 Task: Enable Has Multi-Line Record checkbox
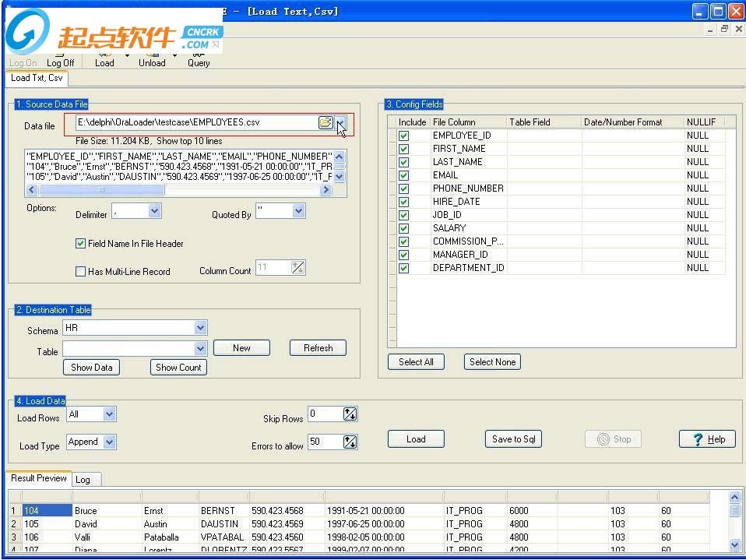tap(80, 272)
